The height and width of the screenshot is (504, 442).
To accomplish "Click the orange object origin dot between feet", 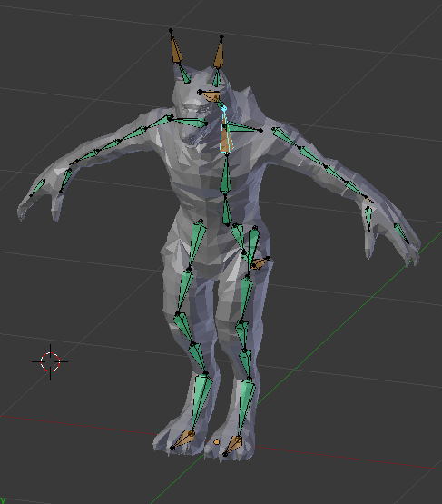I will tap(217, 442).
